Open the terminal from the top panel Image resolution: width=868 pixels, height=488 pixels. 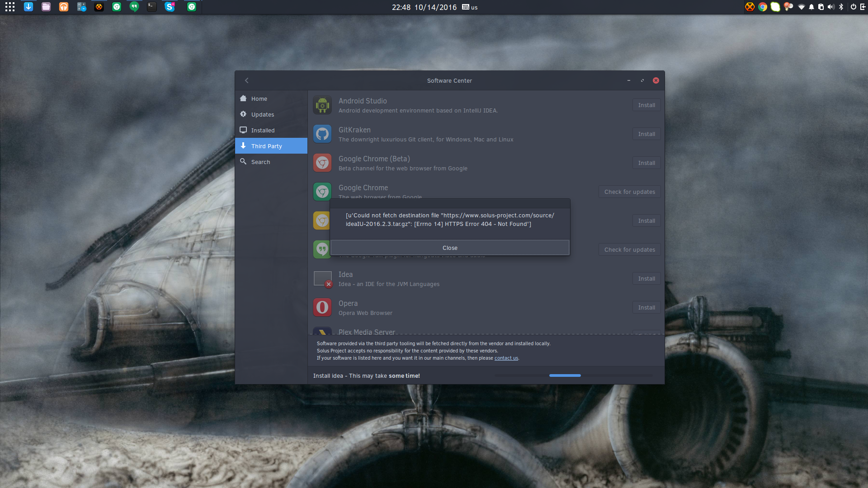tap(152, 7)
